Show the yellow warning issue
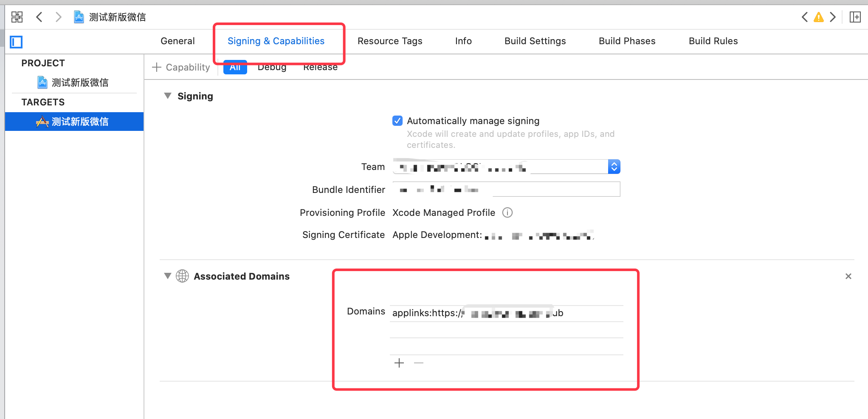Screen dimensions: 868x419 coord(819,17)
